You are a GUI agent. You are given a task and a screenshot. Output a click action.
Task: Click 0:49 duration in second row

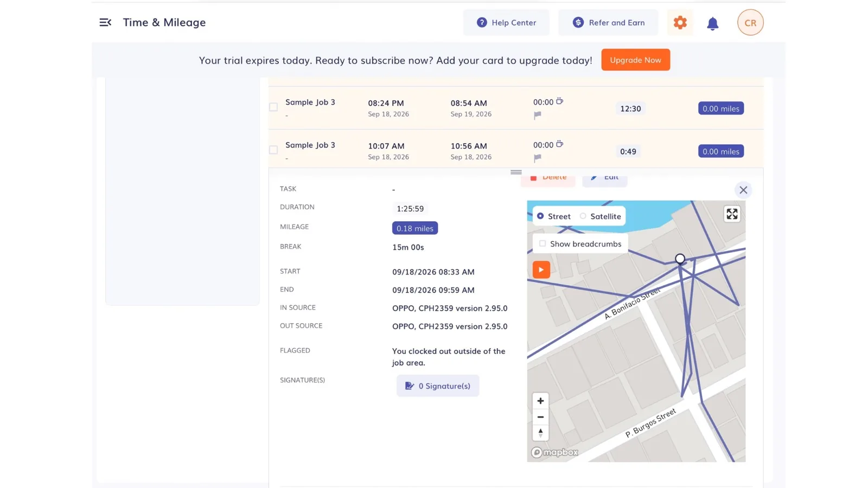tap(628, 151)
